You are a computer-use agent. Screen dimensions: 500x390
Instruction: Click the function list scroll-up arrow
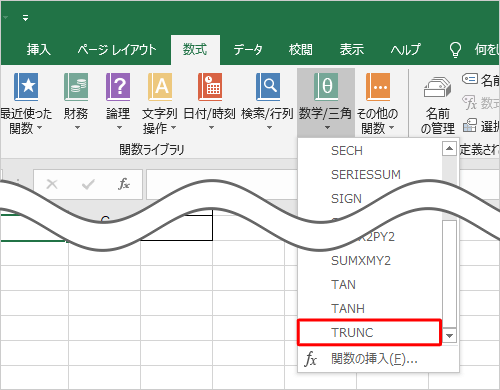[x=449, y=149]
